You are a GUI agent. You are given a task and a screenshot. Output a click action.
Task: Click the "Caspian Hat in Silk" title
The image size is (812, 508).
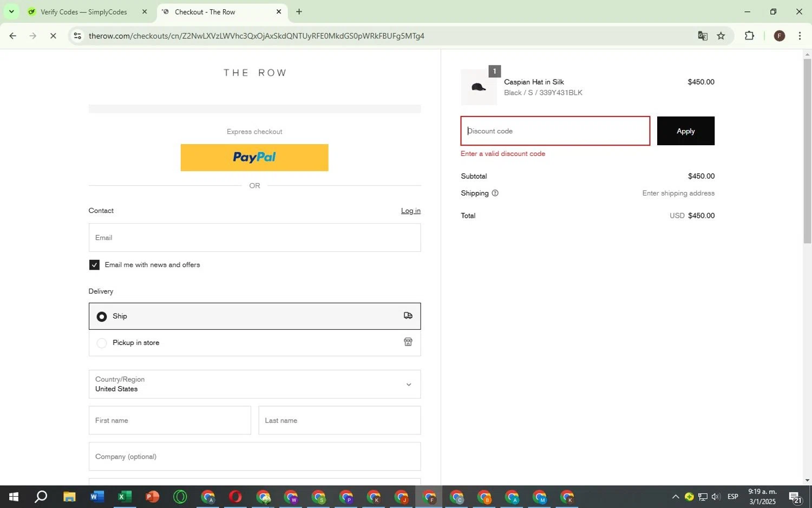(534, 82)
